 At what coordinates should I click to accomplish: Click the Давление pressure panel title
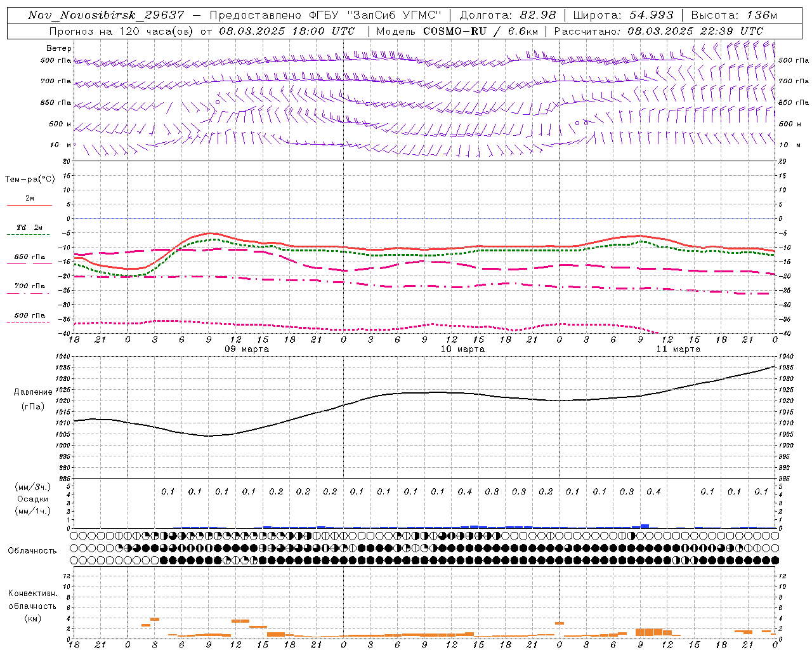click(x=33, y=392)
